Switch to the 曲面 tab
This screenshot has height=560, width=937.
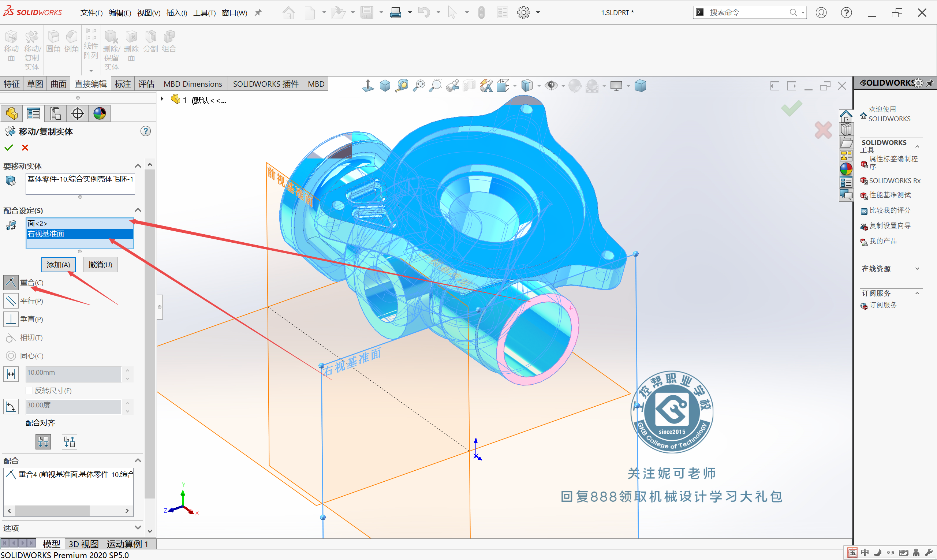[x=59, y=84]
